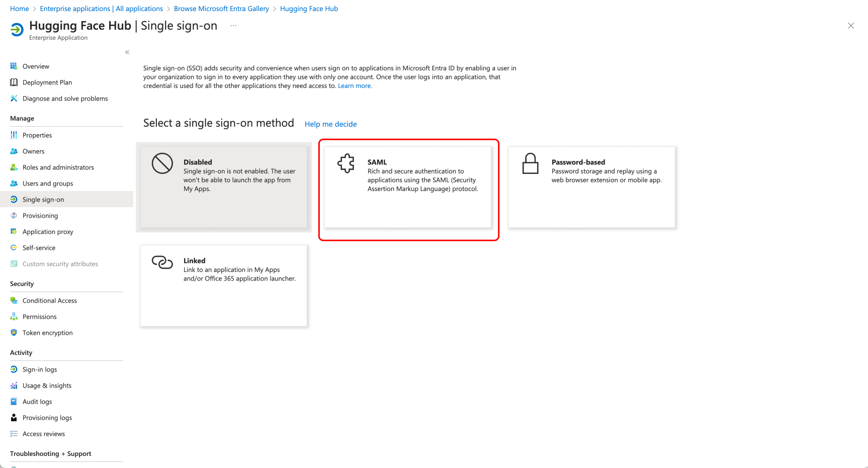868x468 pixels.
Task: Click the Overview grid icon in sidebar
Action: click(x=14, y=66)
